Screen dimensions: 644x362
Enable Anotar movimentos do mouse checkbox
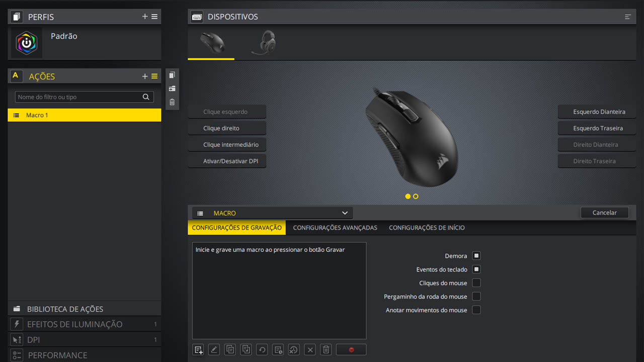tap(476, 310)
